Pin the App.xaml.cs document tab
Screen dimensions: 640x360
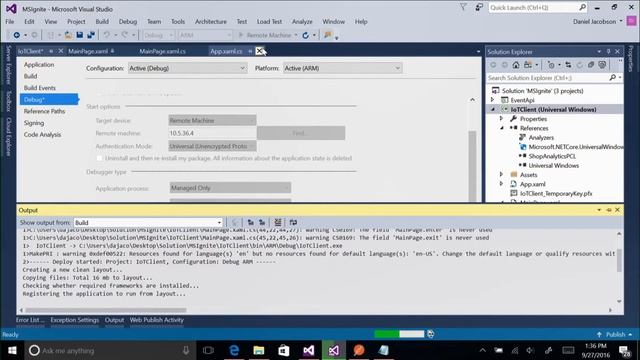[x=250, y=51]
